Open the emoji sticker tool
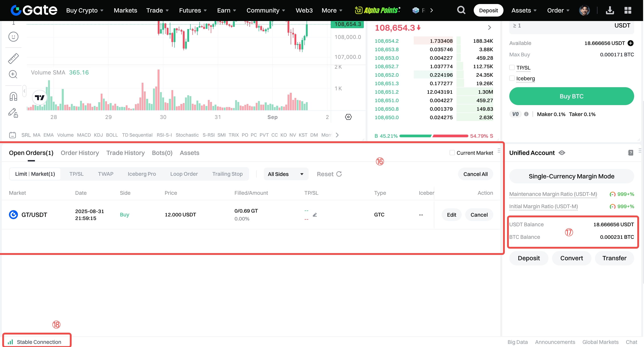 click(x=13, y=37)
